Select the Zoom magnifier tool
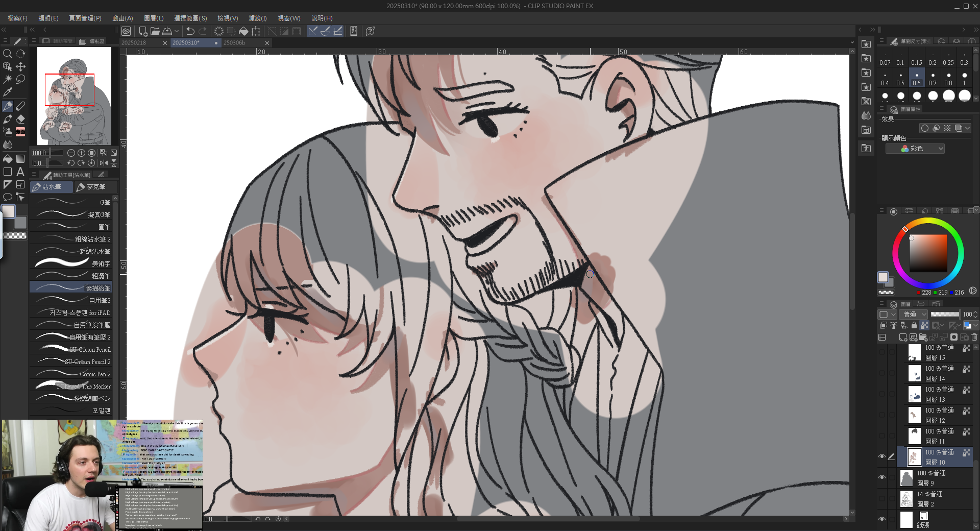980x531 pixels. tap(7, 54)
